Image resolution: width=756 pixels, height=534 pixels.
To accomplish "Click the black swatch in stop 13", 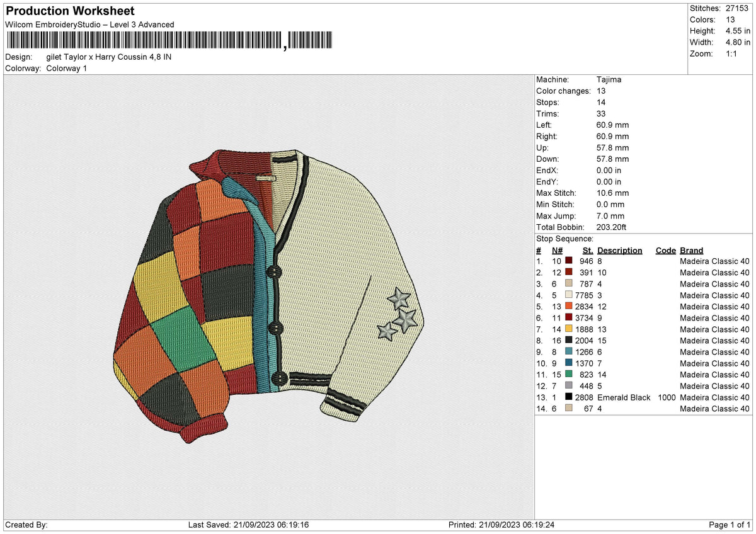I will click(x=568, y=397).
